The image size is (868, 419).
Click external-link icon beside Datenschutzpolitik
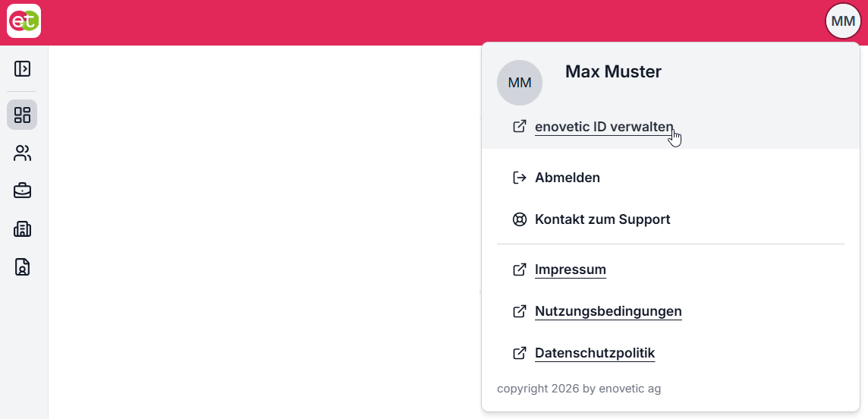[x=519, y=353]
